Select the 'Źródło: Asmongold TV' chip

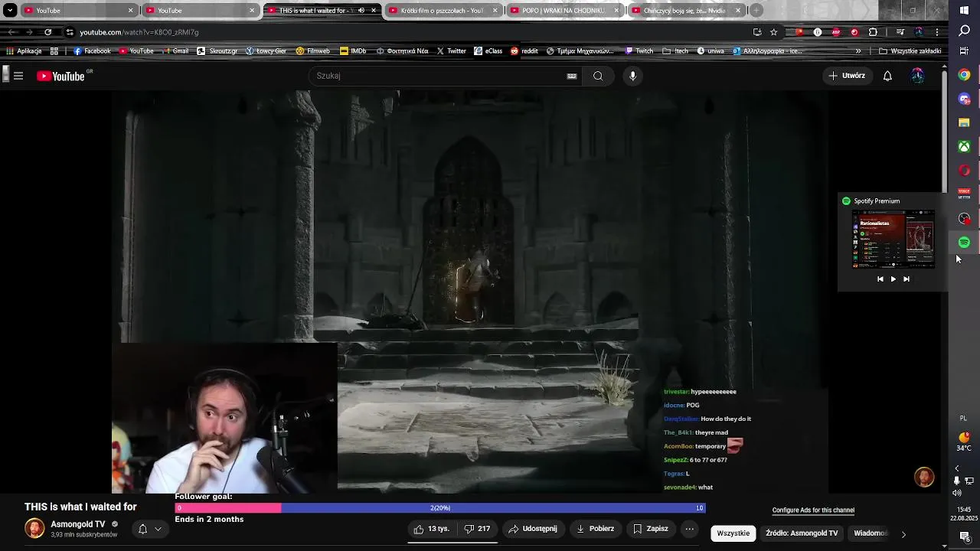[802, 533]
